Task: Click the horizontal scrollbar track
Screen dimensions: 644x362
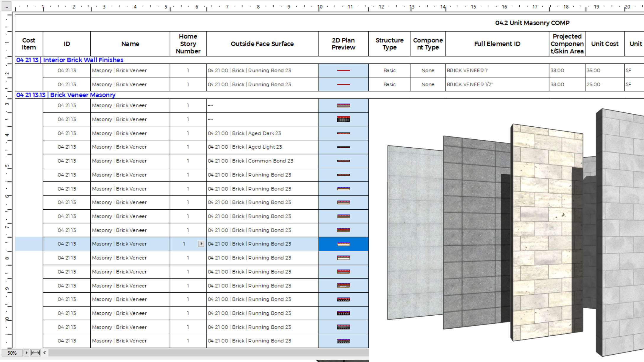Action: click(x=207, y=353)
